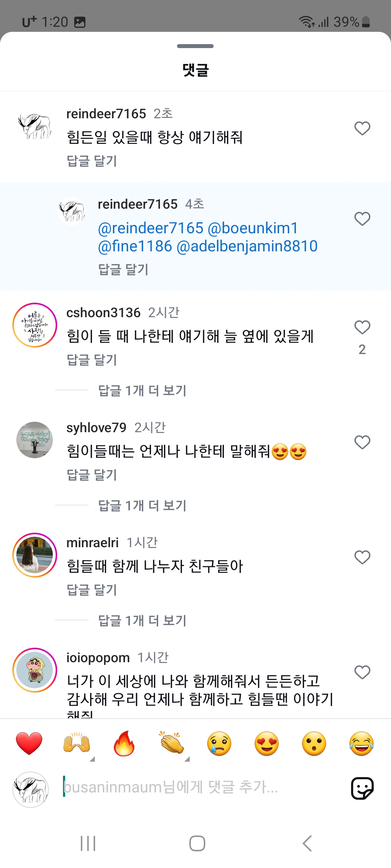Tap the clapping hands emoji reaction
Viewport: 391px width, 868px height.
click(172, 744)
